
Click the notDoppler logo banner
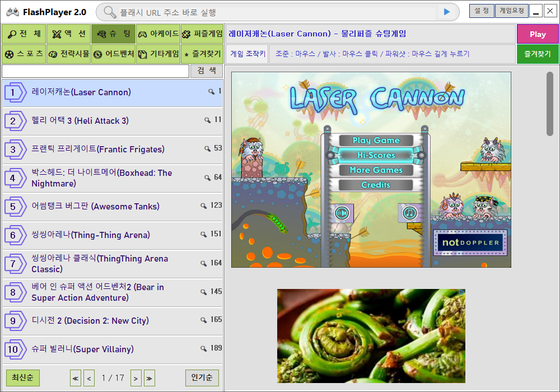tap(470, 243)
